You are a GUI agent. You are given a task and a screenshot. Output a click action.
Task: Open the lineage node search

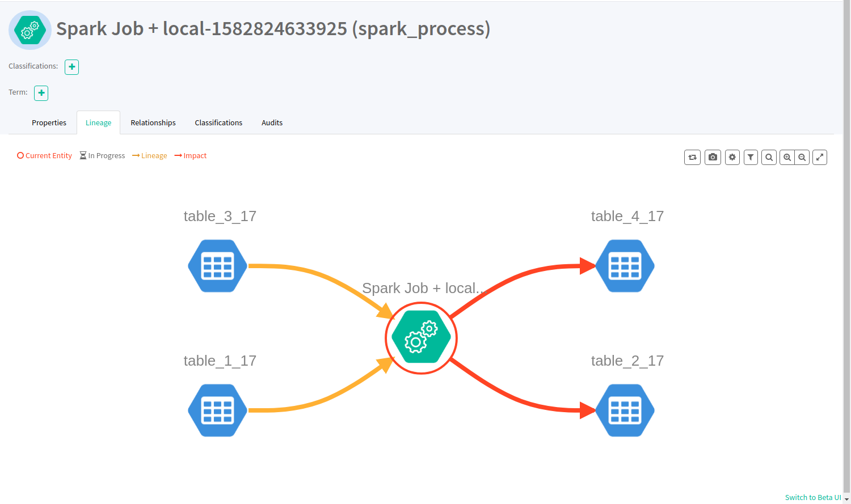click(769, 157)
